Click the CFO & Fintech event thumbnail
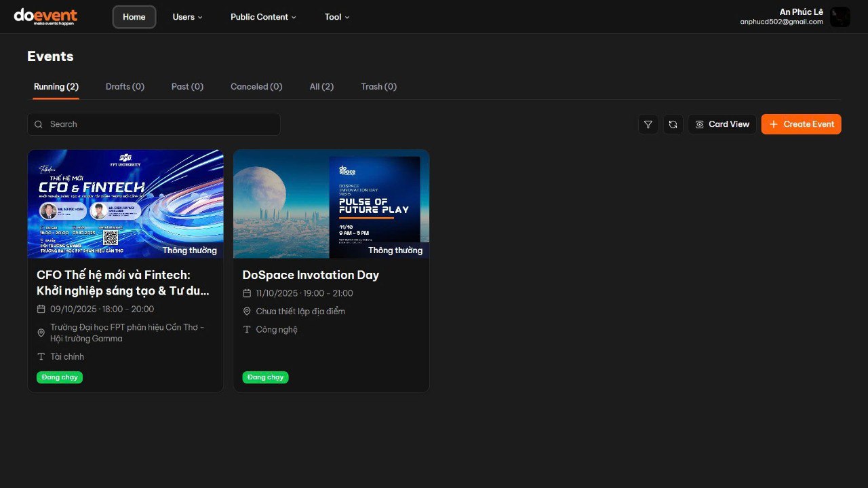This screenshot has width=868, height=488. click(x=125, y=204)
